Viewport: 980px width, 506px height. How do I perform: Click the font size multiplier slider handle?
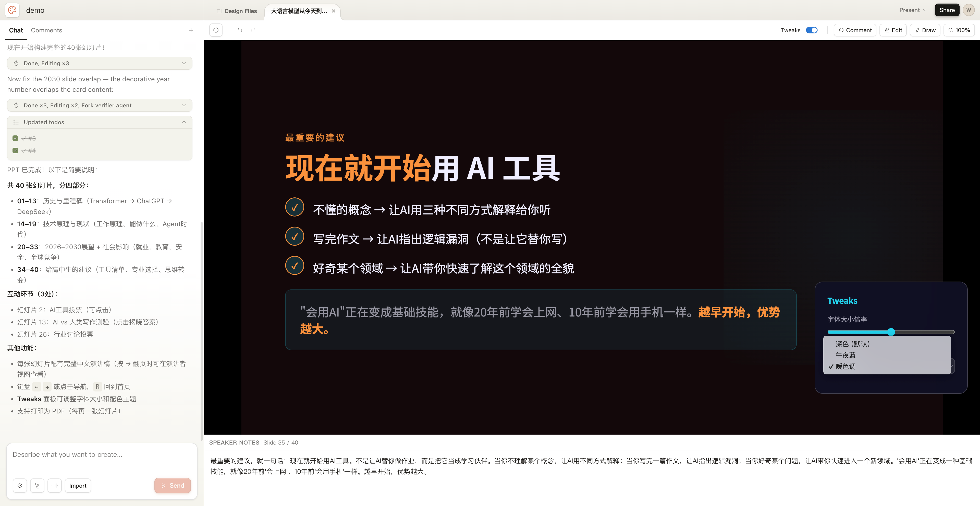pyautogui.click(x=891, y=332)
